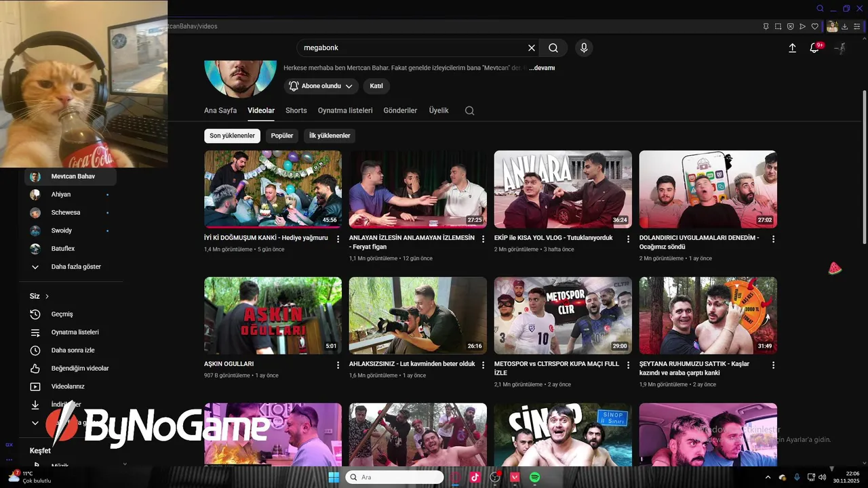This screenshot has height=488, width=868.
Task: Clear the megabonk search text
Action: (x=532, y=48)
